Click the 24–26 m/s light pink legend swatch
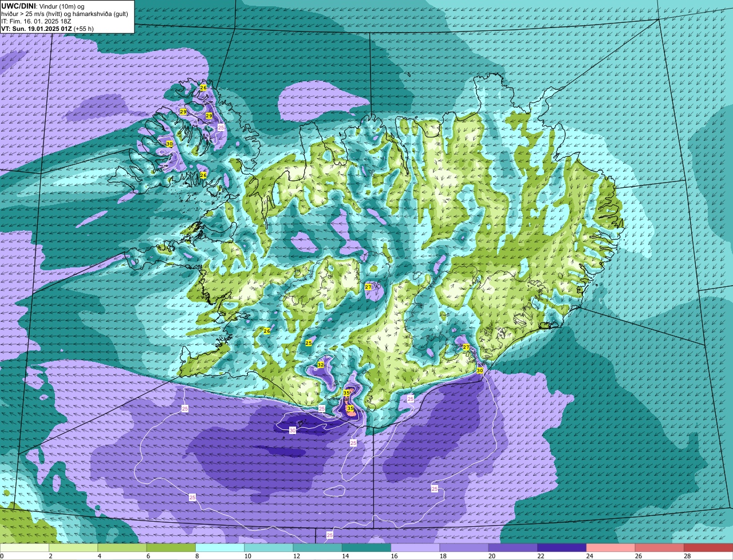The width and height of the screenshot is (733, 560). (x=611, y=547)
